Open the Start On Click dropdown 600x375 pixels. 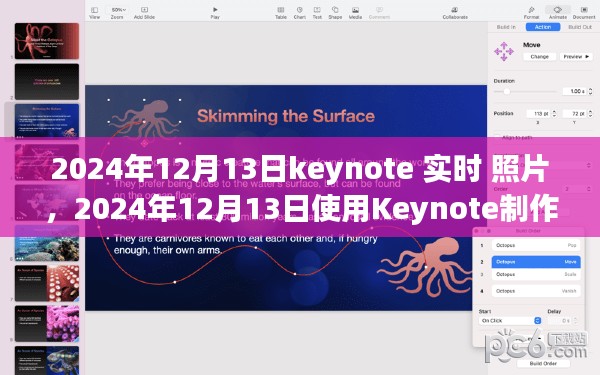(510, 321)
